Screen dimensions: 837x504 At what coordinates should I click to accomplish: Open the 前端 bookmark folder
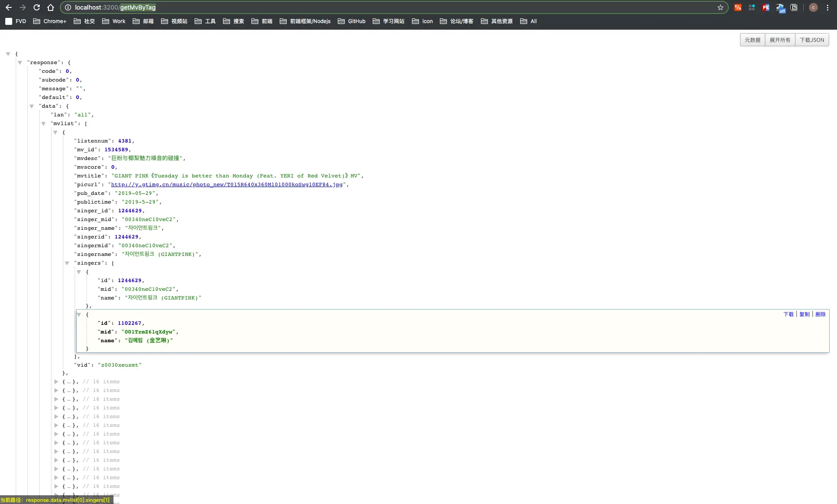(x=262, y=21)
